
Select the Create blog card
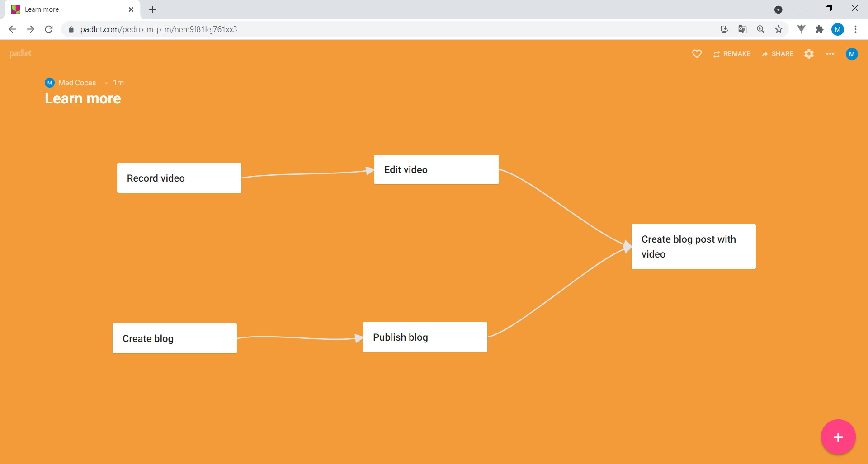pos(175,338)
